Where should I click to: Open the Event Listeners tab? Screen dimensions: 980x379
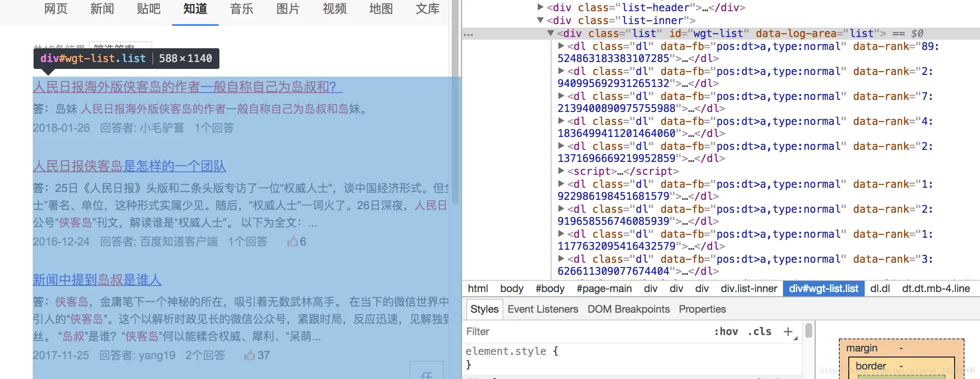543,309
